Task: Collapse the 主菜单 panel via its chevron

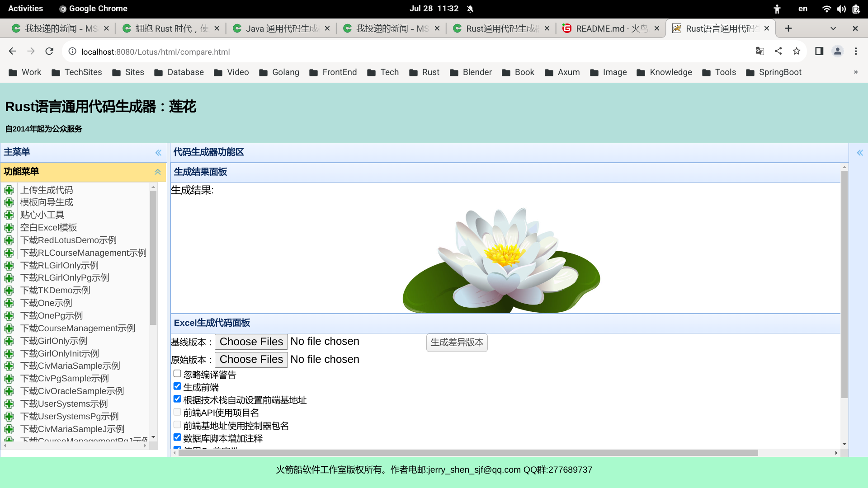Action: pyautogui.click(x=158, y=153)
